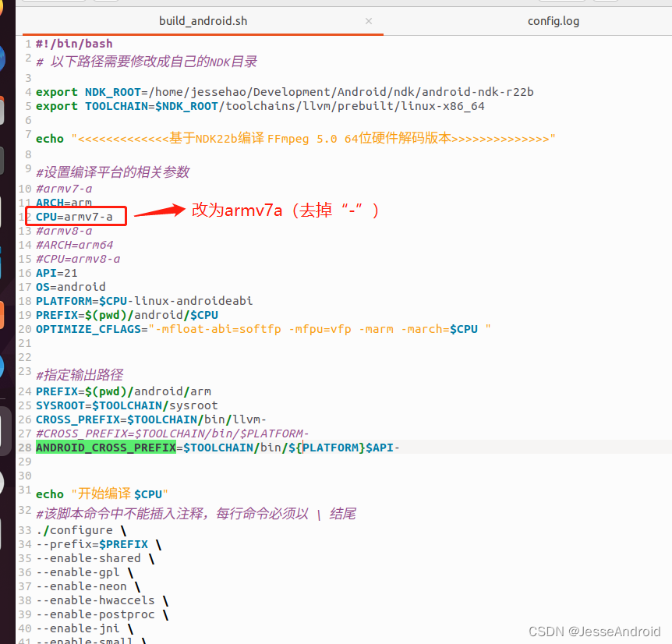
Task: Open the config.log tab
Action: tap(554, 21)
